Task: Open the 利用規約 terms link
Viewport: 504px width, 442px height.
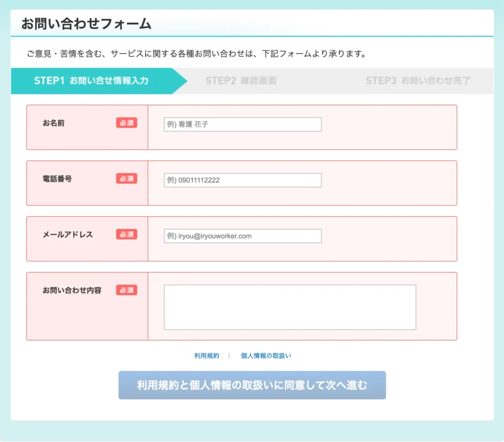Action: pos(207,355)
